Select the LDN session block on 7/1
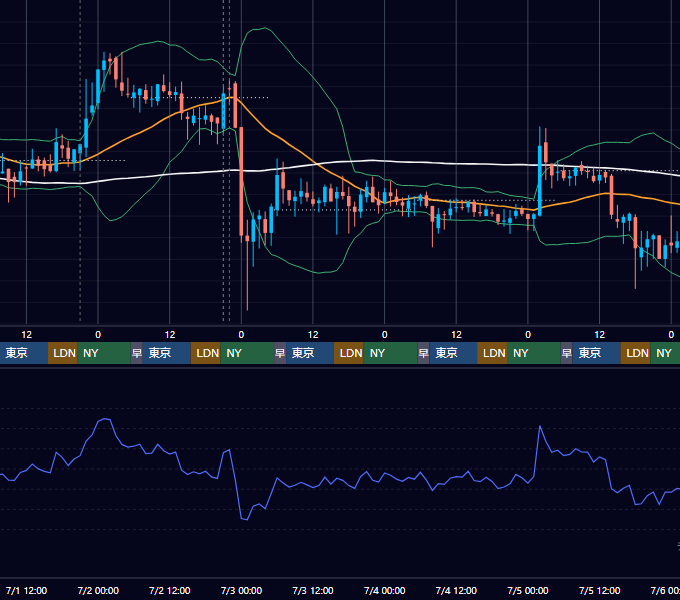 pos(62,353)
